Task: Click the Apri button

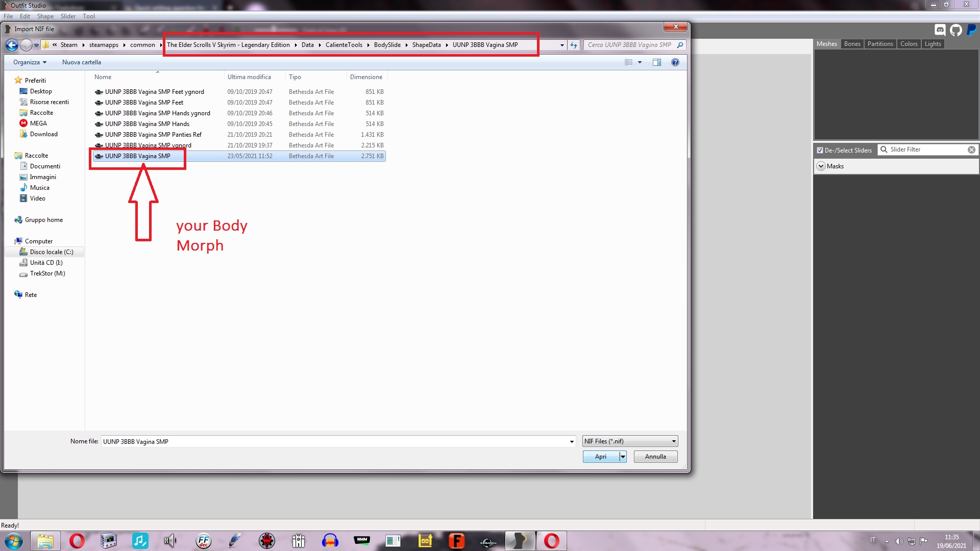Action: point(601,457)
